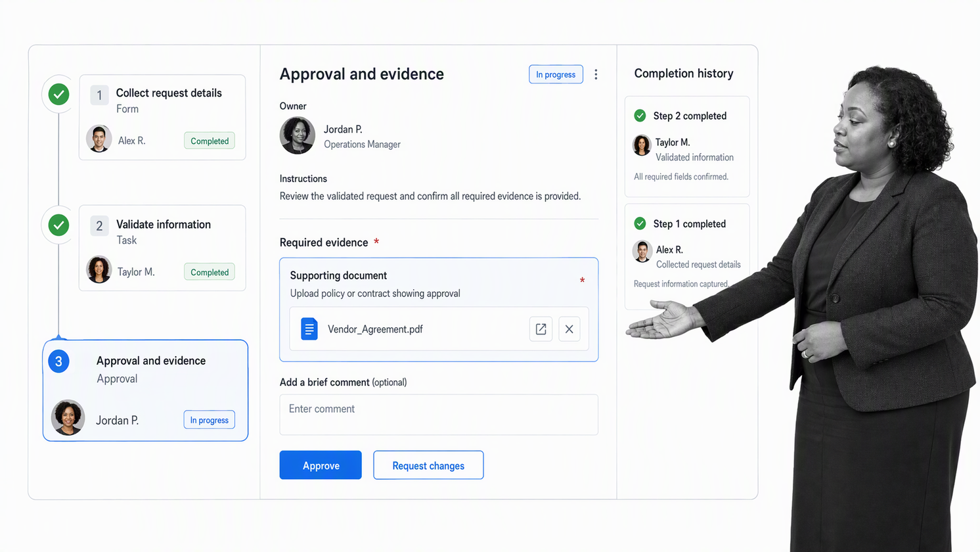The height and width of the screenshot is (552, 980).
Task: Click 'Upload policy or contract showing approval' text
Action: coord(375,293)
